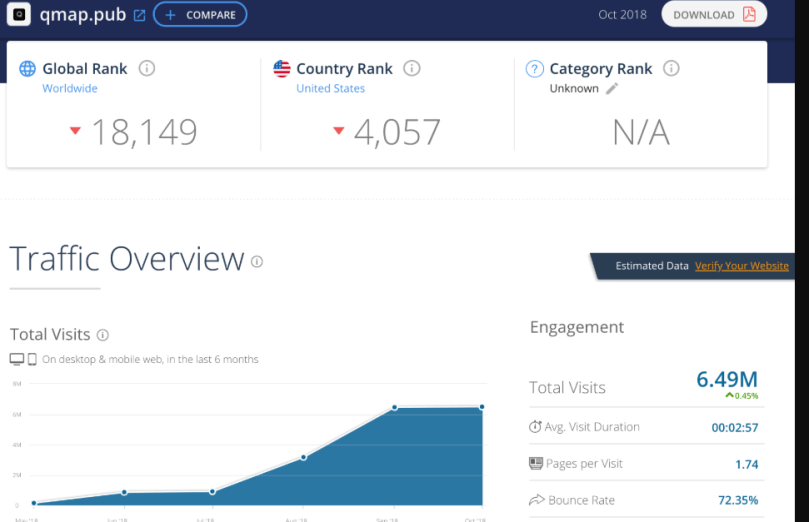Click the Country Rank info icon
This screenshot has height=522, width=809.
pos(412,69)
